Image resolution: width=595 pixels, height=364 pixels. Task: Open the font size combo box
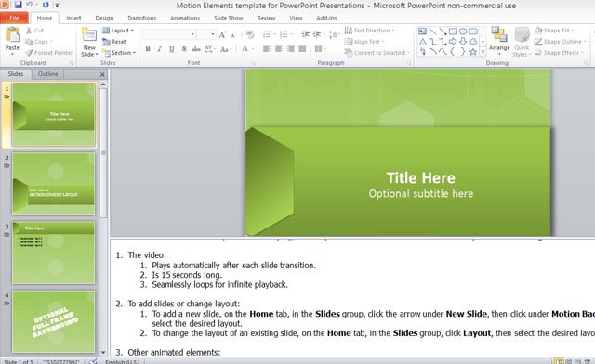pyautogui.click(x=206, y=34)
